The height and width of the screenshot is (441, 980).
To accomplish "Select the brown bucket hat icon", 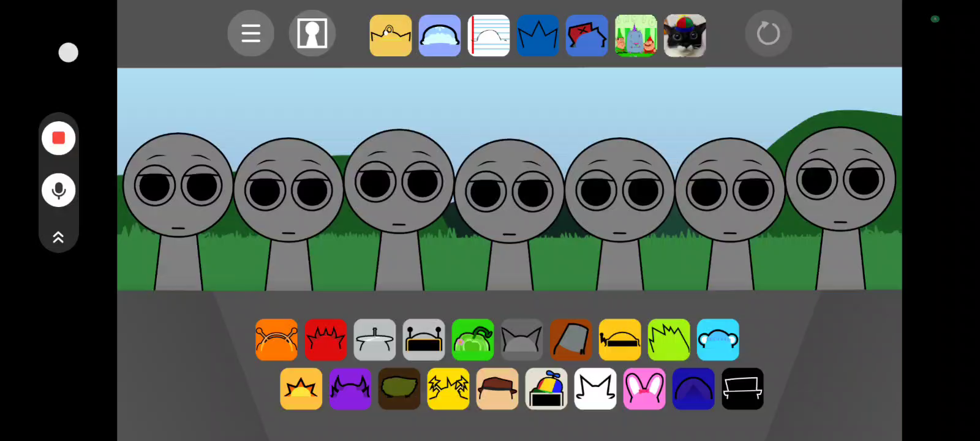I will 570,340.
